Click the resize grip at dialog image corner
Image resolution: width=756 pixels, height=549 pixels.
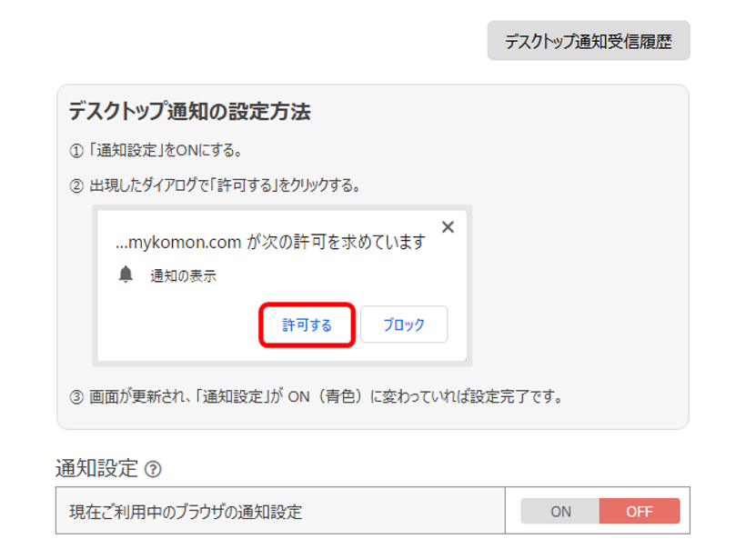click(464, 358)
